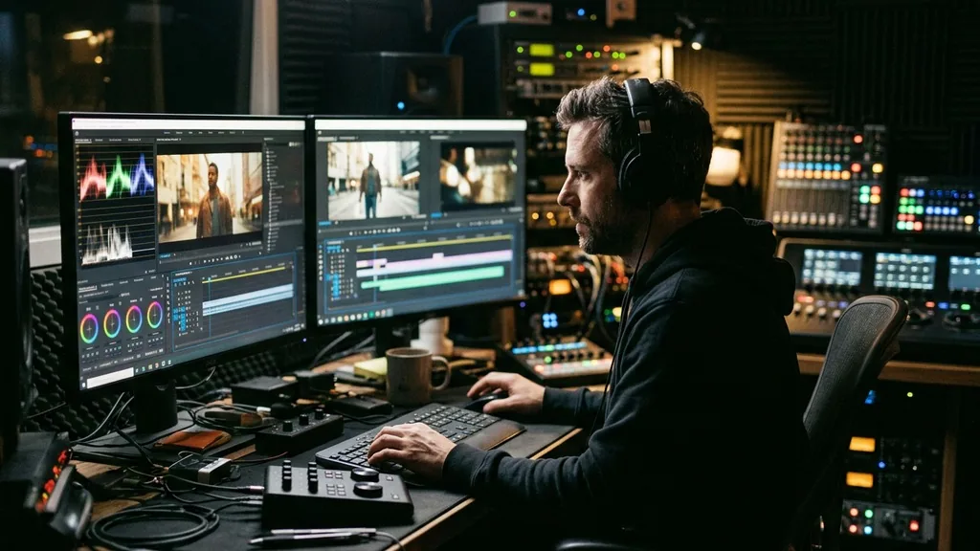Select the green audio clip in right monitor timeline
Viewport: 980px width, 551px height.
point(433,277)
